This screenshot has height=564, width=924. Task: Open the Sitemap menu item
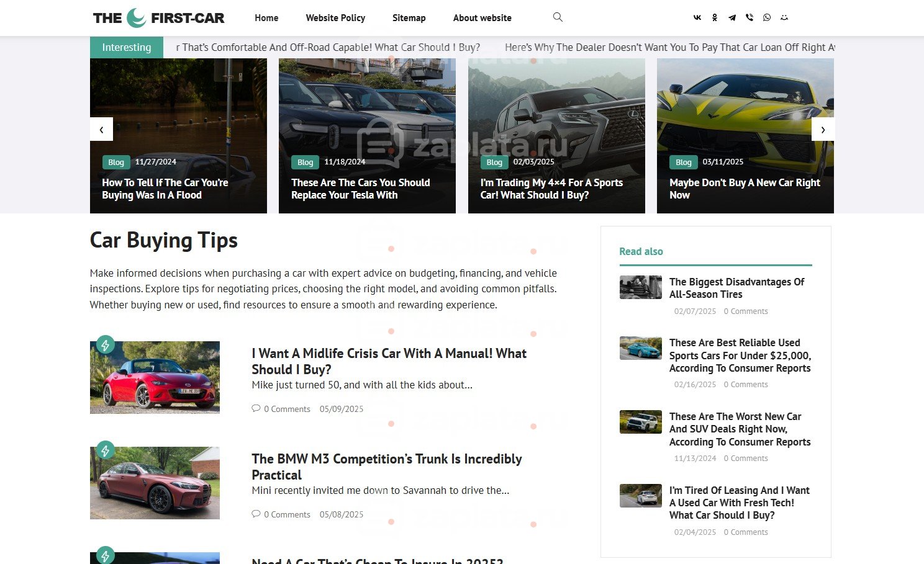pyautogui.click(x=409, y=18)
